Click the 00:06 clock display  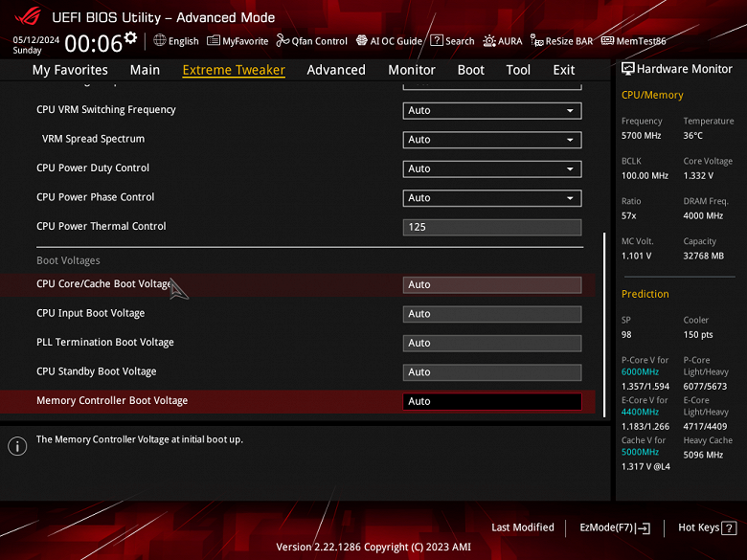coord(94,43)
